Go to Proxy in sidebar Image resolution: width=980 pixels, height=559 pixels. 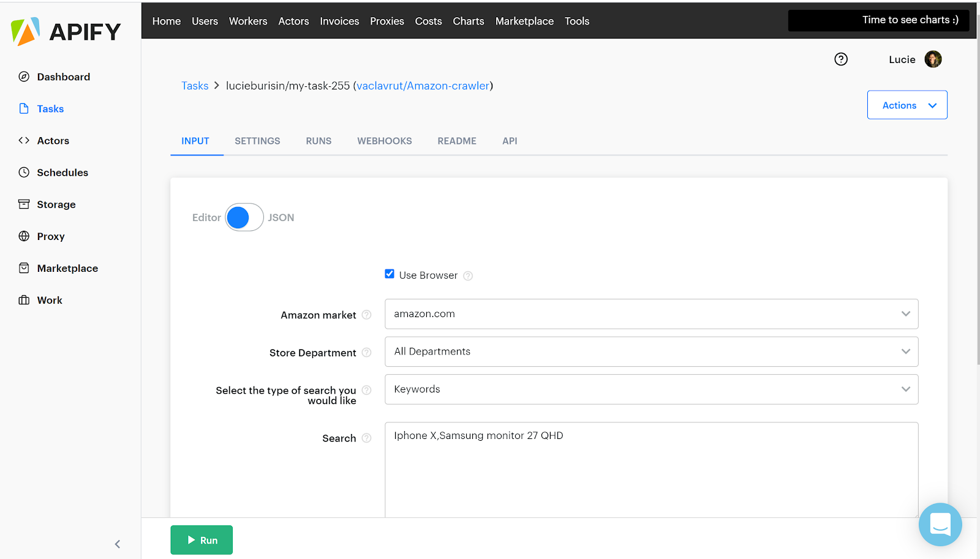(x=51, y=236)
